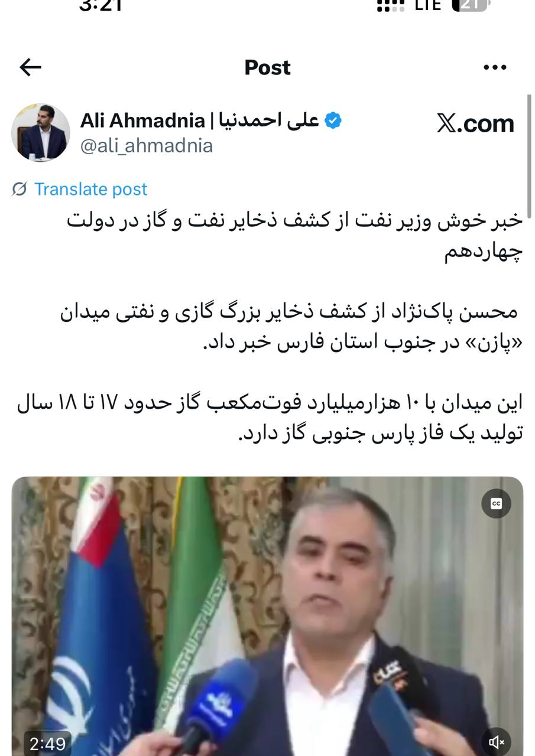This screenshot has height=756, width=535.
Task: Unmute the video with speaker icon
Action: 497,742
